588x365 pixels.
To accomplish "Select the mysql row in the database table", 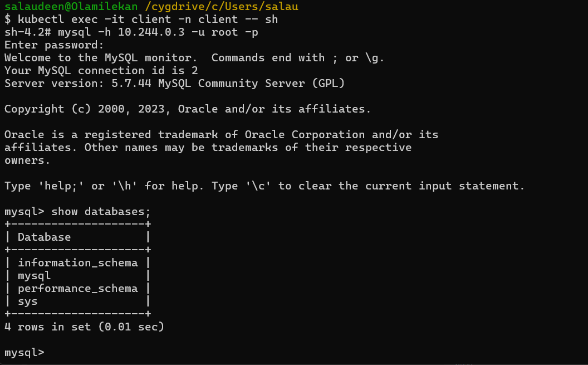I will (x=35, y=275).
